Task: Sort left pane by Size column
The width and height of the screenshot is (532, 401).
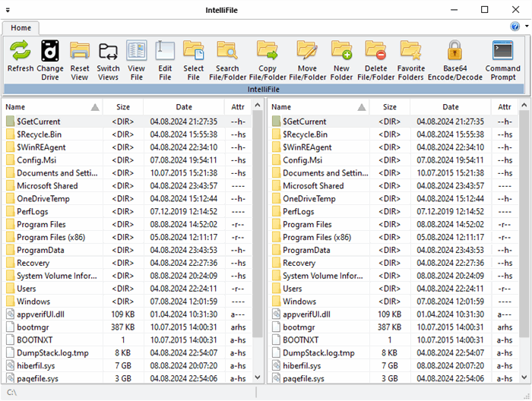Action: [x=123, y=107]
